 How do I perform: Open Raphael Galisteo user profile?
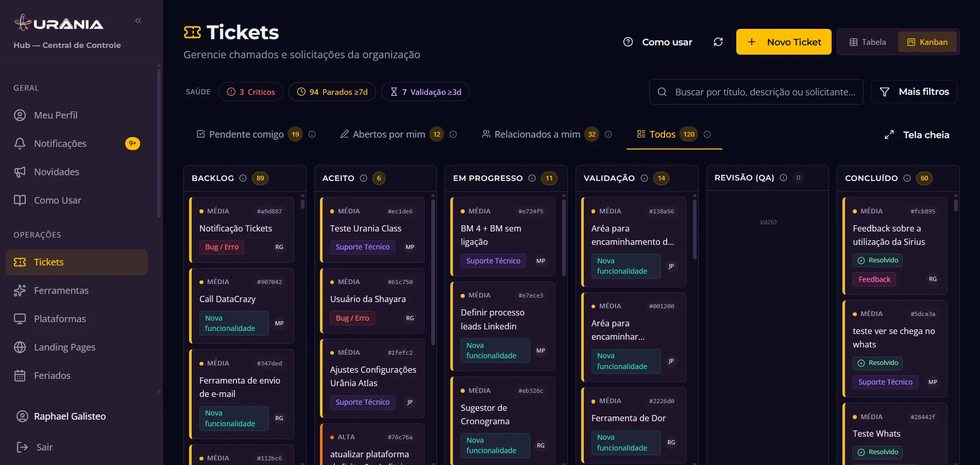click(61, 416)
